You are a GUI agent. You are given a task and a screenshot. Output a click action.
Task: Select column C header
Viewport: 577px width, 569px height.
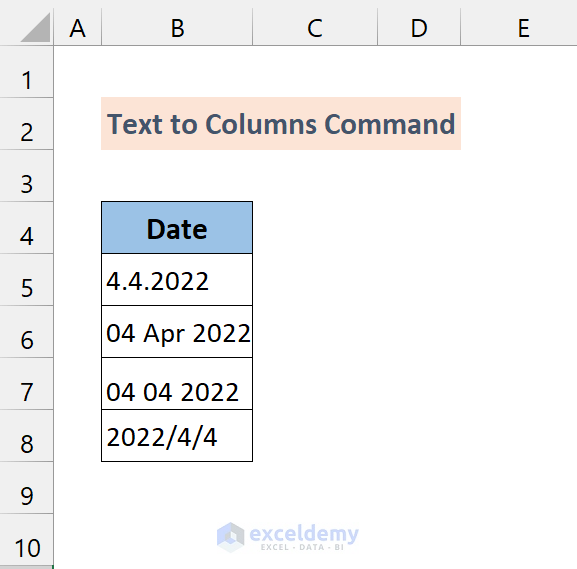coord(315,28)
